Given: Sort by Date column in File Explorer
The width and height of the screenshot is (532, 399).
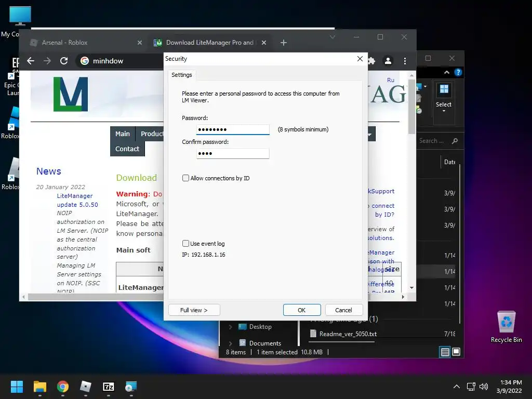Looking at the screenshot, I should (449, 162).
